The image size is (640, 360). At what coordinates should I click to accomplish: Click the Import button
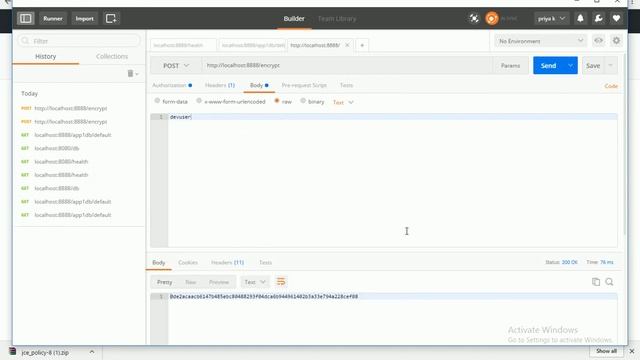pos(84,18)
